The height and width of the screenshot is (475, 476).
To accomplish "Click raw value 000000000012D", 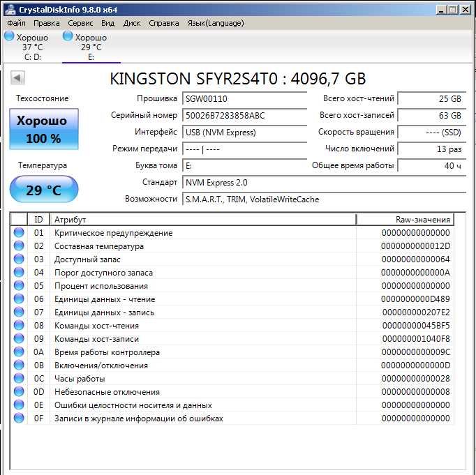I will click(415, 246).
